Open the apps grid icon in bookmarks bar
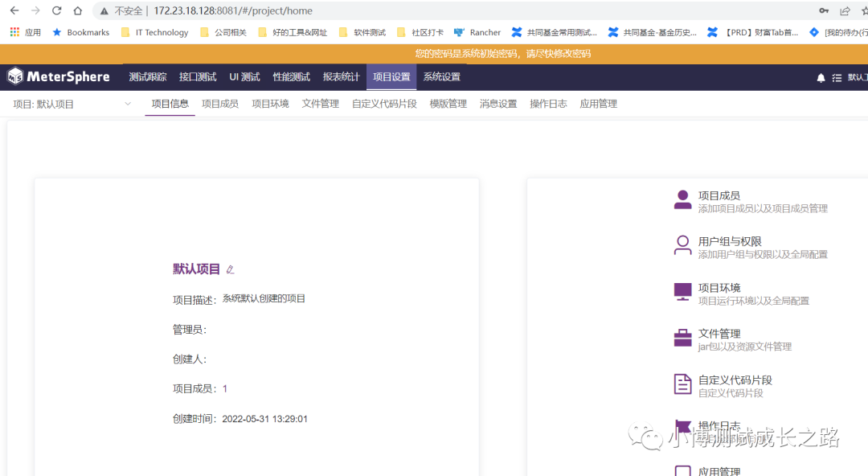The height and width of the screenshot is (476, 868). tap(15, 32)
